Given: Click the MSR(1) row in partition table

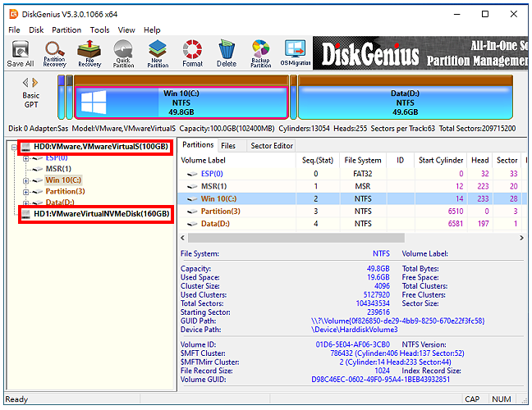Looking at the screenshot, I should 352,186.
